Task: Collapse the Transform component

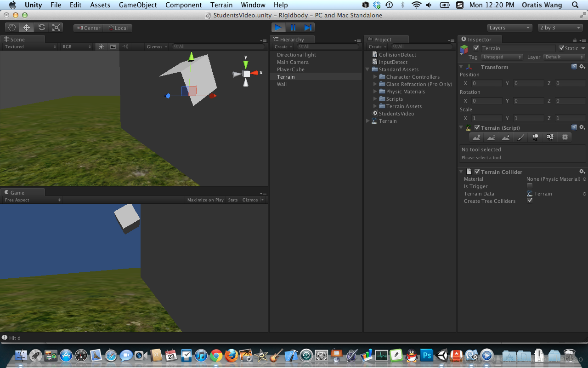Action: coord(461,67)
